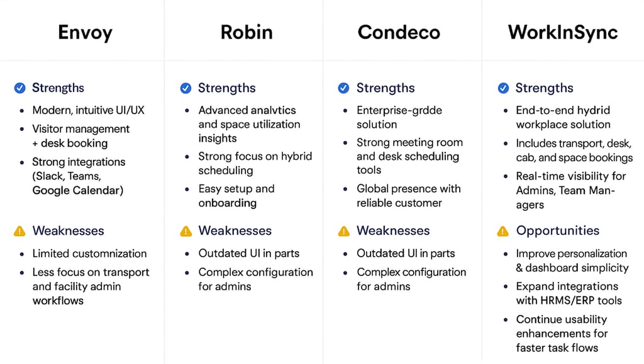
Task: Click the Opportunities heading under WorkInSync
Action: click(x=557, y=230)
